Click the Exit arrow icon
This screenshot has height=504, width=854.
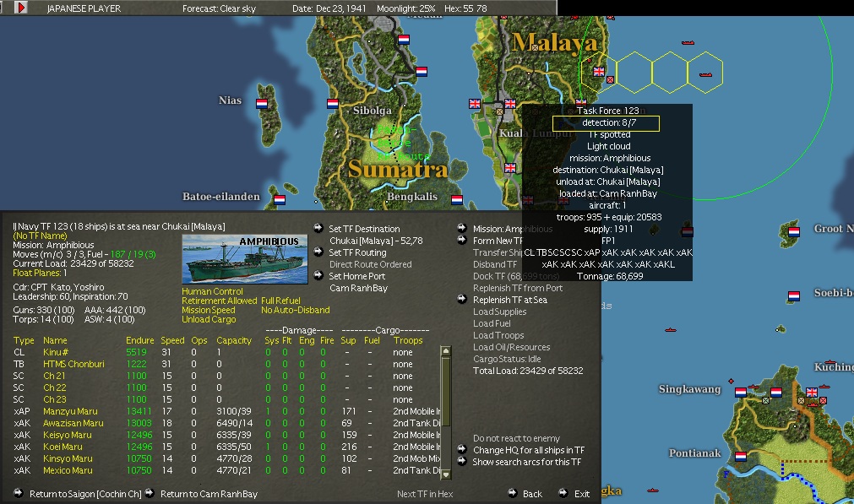click(563, 493)
